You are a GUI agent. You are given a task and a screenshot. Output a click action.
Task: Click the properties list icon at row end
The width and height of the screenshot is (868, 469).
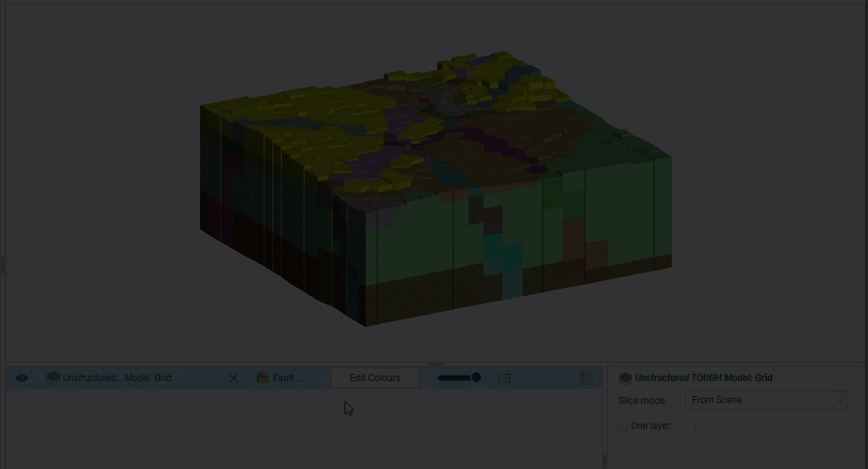click(586, 378)
